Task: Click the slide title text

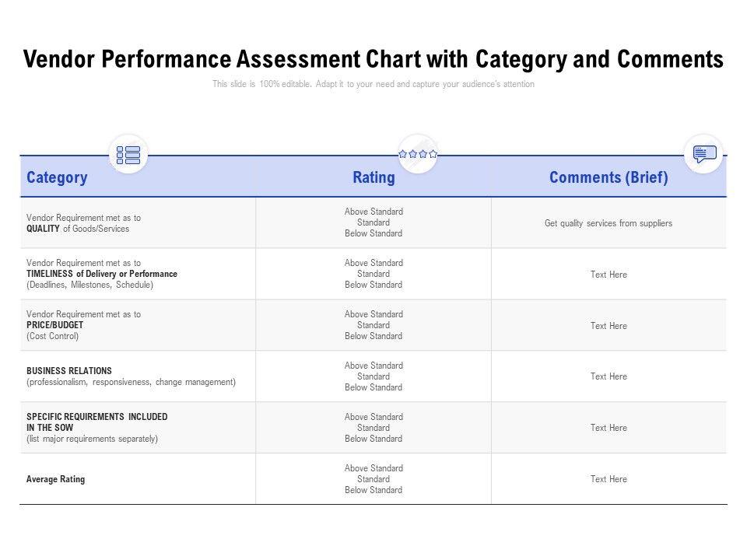Action: point(373,59)
